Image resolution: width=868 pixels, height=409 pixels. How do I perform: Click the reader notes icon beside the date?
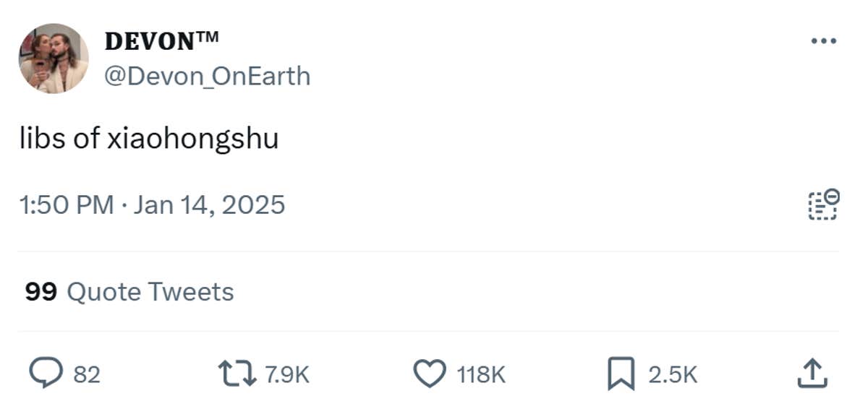pyautogui.click(x=822, y=204)
